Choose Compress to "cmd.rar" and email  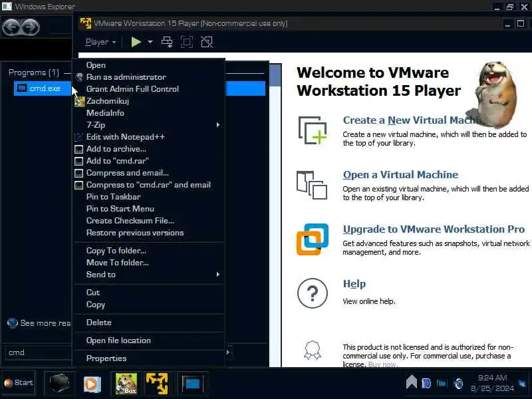tap(149, 185)
